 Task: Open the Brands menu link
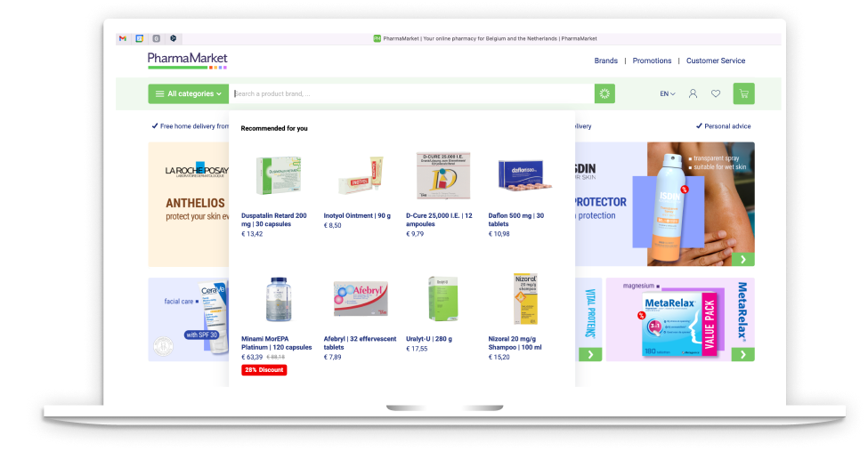click(605, 61)
